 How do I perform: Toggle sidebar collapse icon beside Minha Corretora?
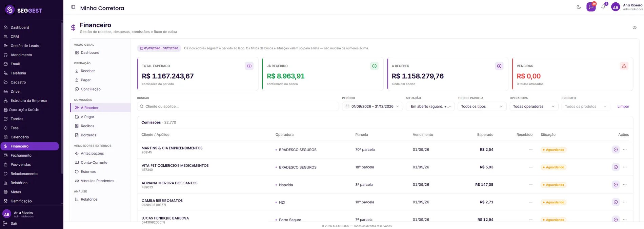click(x=73, y=7)
